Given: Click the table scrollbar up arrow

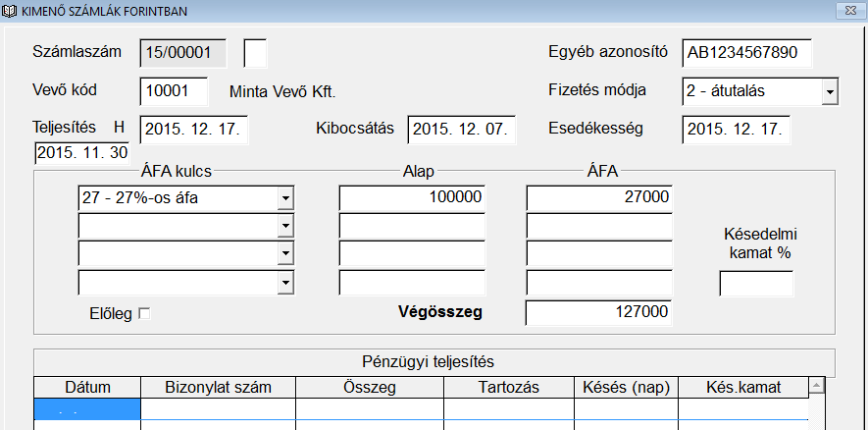Looking at the screenshot, I should pos(817,385).
